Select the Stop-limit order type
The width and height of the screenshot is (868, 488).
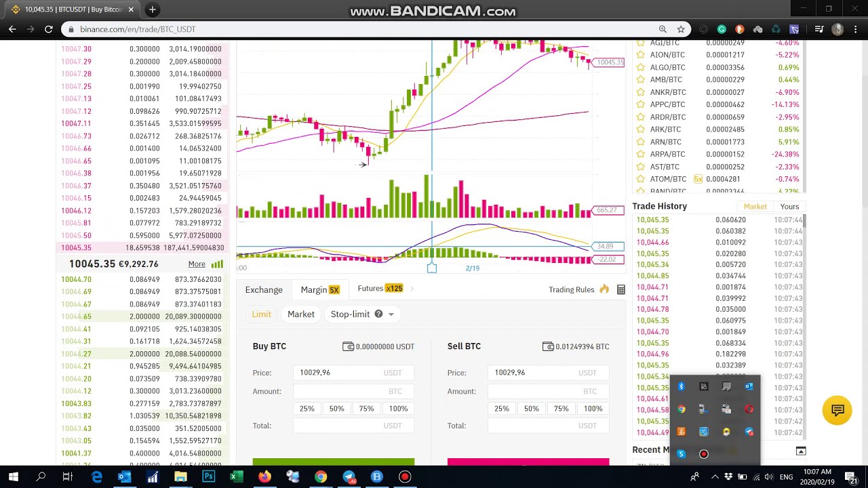pos(350,314)
